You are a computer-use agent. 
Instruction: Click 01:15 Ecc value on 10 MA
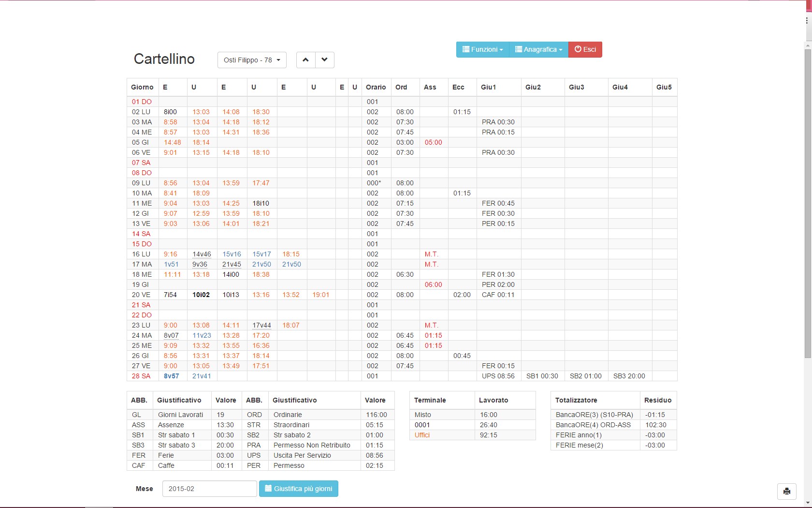(462, 193)
